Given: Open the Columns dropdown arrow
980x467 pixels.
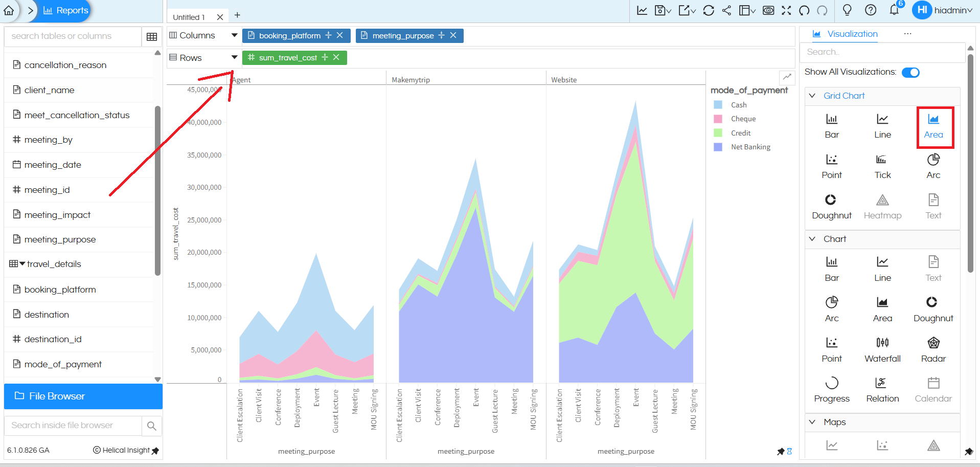Looking at the screenshot, I should (234, 35).
